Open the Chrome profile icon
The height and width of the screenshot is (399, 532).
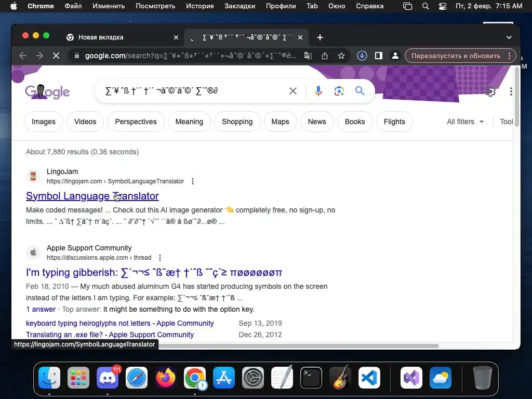click(x=395, y=56)
